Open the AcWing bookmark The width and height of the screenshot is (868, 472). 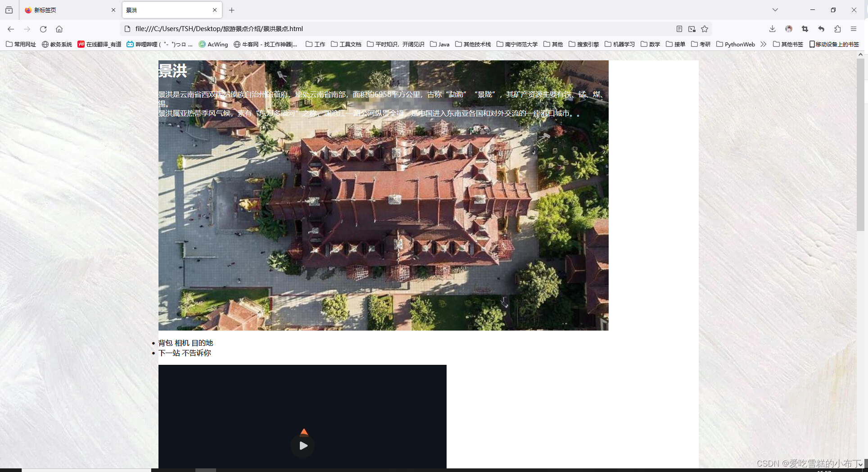point(213,44)
